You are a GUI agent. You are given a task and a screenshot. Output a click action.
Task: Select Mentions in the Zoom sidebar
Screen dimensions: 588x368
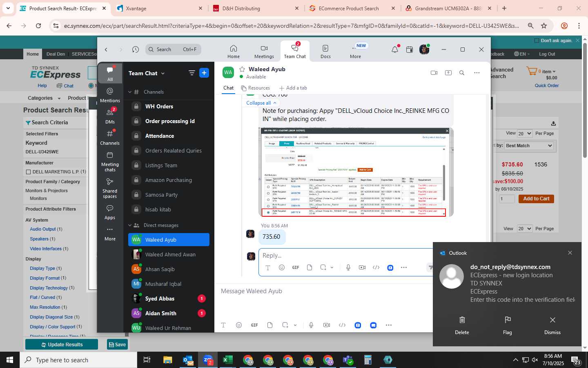click(110, 95)
